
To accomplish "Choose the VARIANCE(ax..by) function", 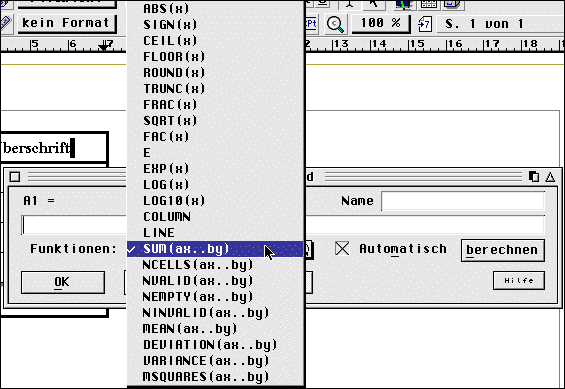I will (216, 361).
